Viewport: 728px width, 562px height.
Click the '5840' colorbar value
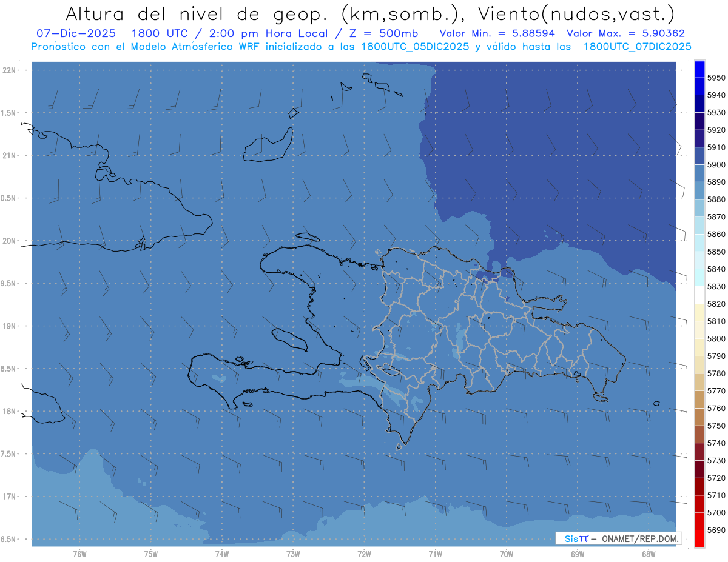coord(716,269)
